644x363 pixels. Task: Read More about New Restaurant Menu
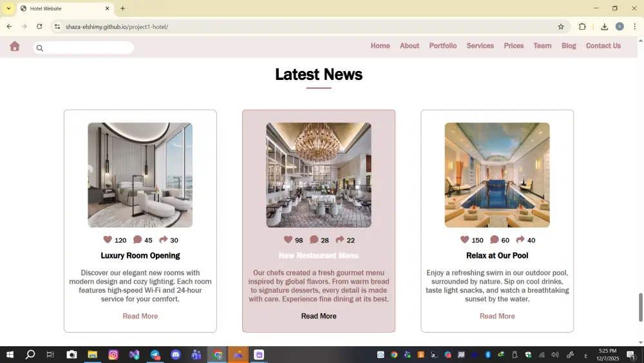319,316
